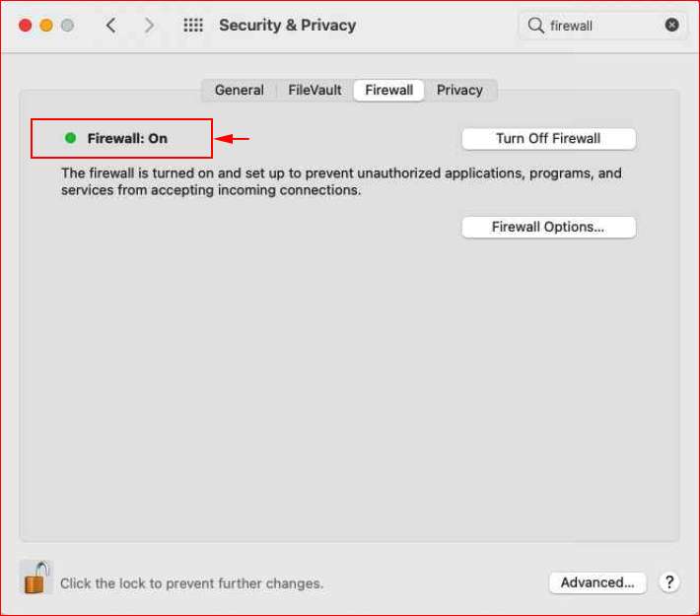Viewport: 700px width, 616px height.
Task: Click the magnifying glass search icon
Action: point(535,26)
